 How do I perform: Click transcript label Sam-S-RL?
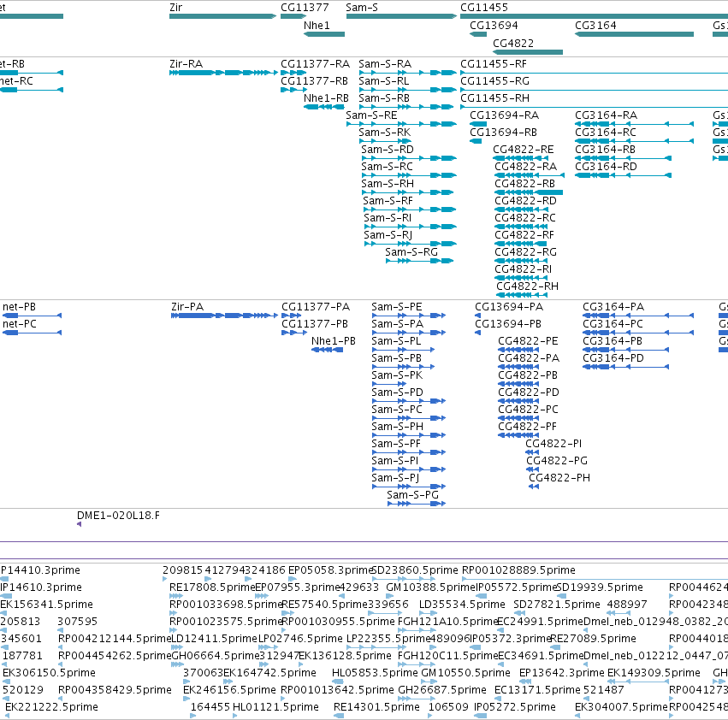tap(384, 81)
